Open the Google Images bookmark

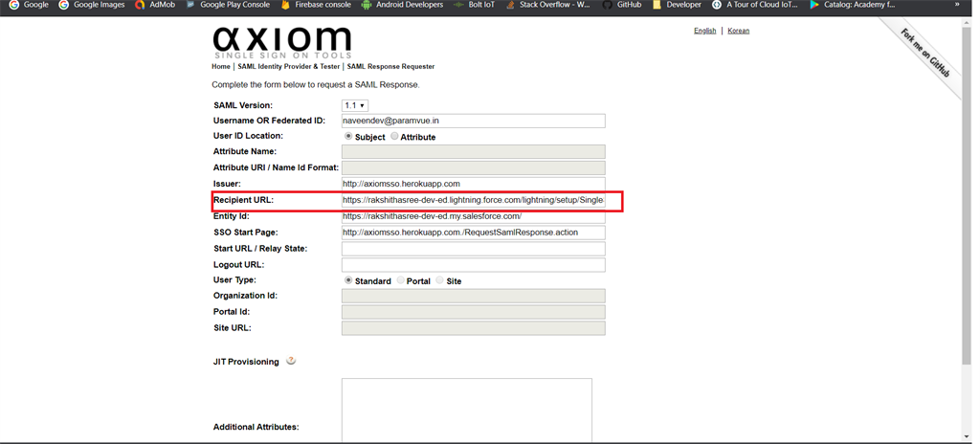(91, 5)
